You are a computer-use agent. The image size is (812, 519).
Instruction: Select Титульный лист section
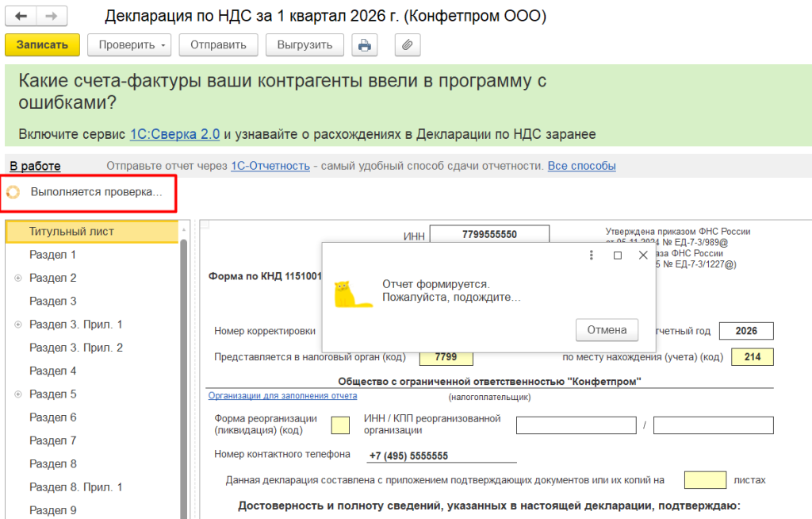point(71,232)
